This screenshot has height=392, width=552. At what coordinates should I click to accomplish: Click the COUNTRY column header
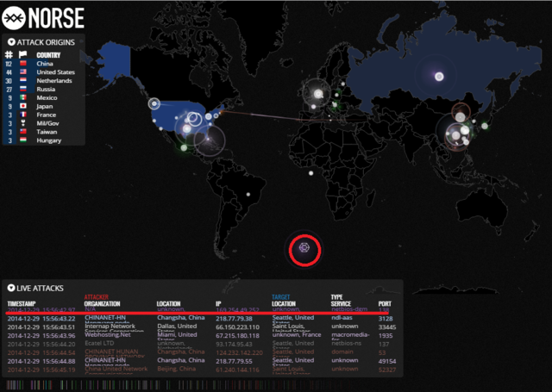pos(48,55)
